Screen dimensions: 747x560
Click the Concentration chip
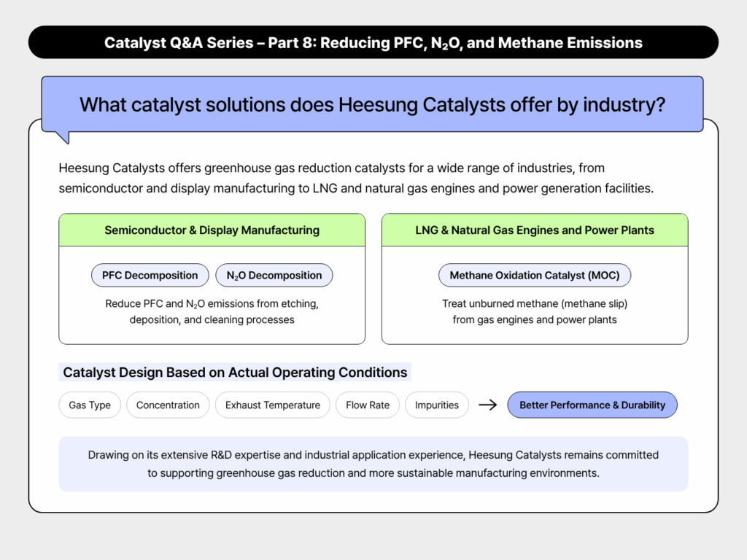pyautogui.click(x=168, y=405)
